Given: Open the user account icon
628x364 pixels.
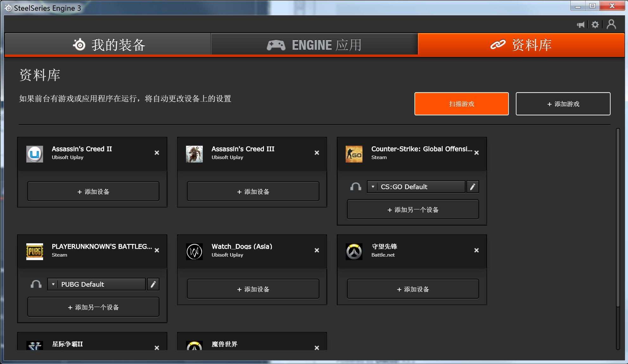Looking at the screenshot, I should (x=611, y=24).
